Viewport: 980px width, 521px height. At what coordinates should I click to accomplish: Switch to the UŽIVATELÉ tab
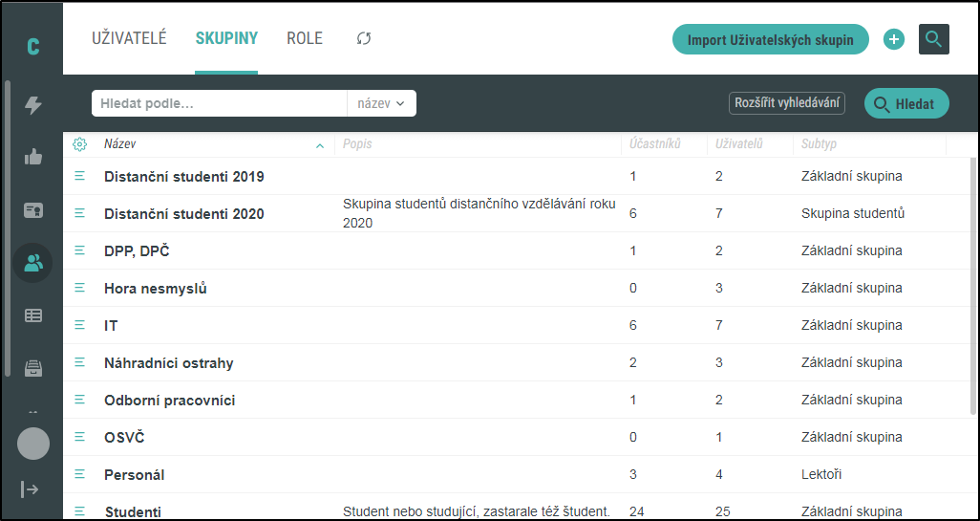pyautogui.click(x=129, y=38)
